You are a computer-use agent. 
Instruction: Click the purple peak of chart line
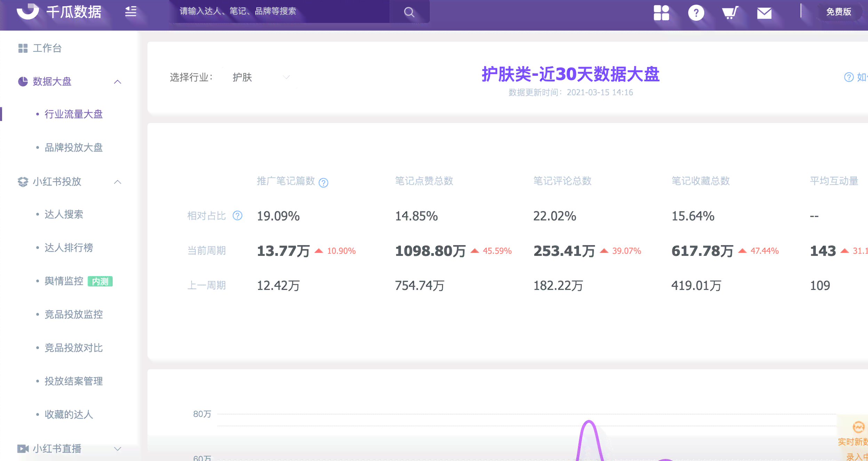point(589,422)
